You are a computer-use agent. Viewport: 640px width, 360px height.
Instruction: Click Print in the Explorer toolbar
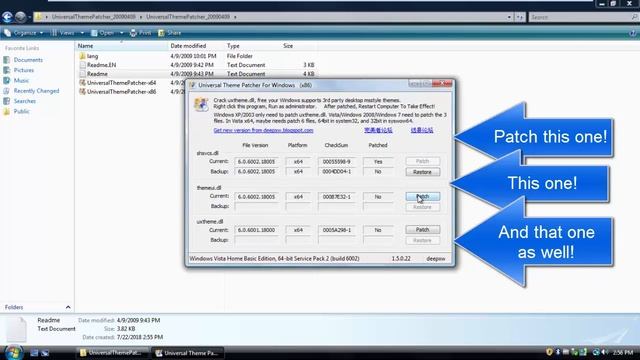click(140, 33)
